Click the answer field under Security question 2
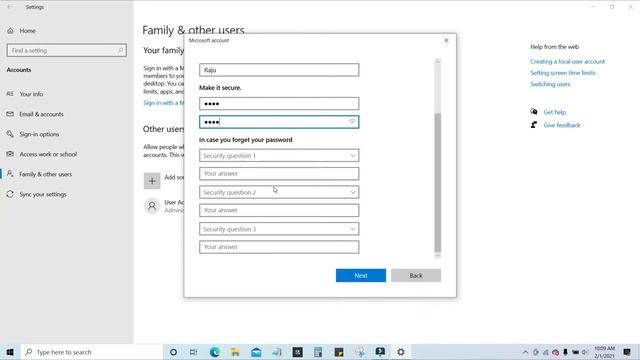Viewport: 640px width, 360px height. pos(279,210)
